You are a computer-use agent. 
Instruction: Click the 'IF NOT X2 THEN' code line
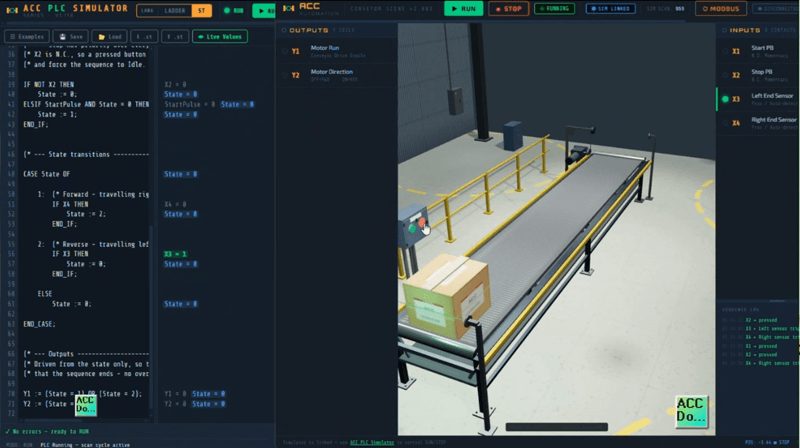pyautogui.click(x=48, y=84)
